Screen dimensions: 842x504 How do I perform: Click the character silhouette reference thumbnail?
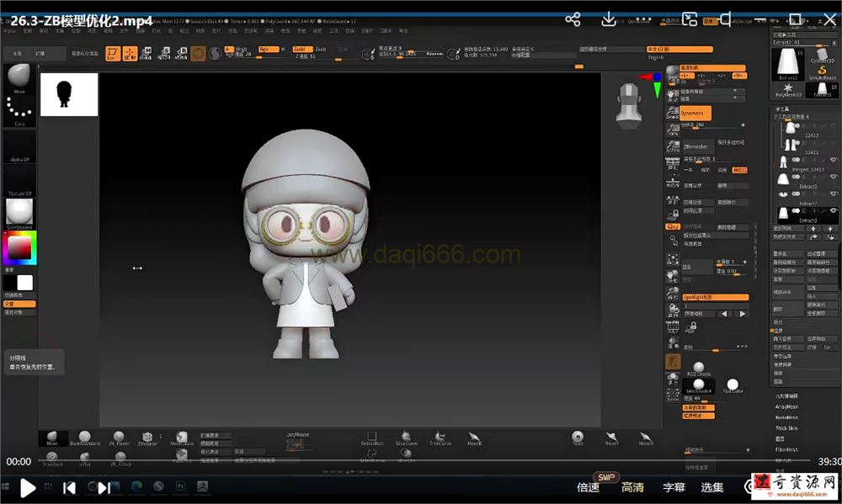(x=69, y=94)
